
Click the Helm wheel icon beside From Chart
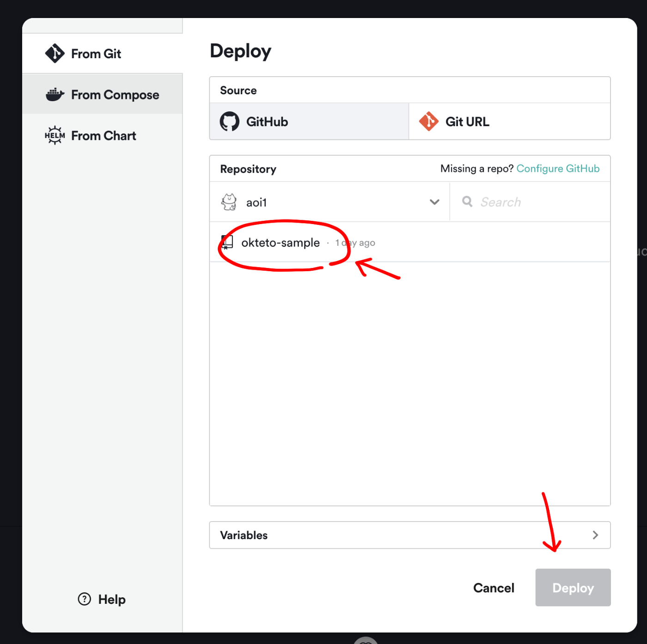click(x=55, y=135)
